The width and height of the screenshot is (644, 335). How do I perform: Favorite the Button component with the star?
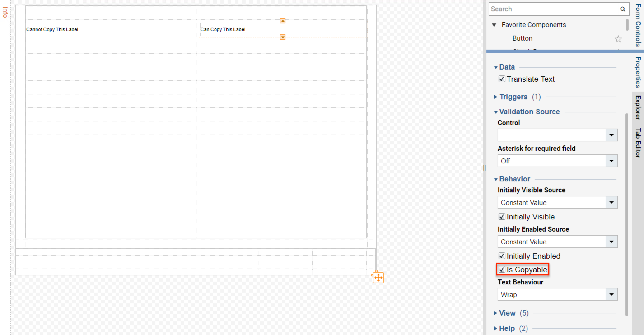point(618,39)
